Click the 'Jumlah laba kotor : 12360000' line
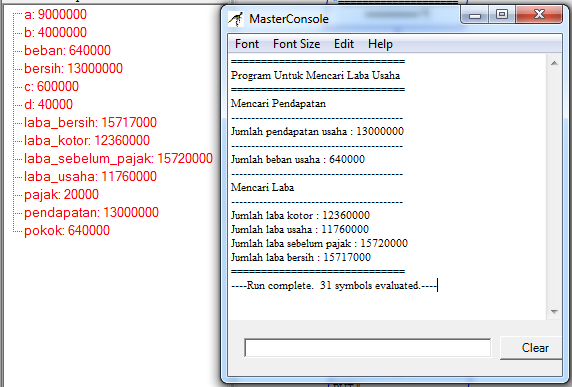Image resolution: width=572 pixels, height=387 pixels. click(300, 215)
